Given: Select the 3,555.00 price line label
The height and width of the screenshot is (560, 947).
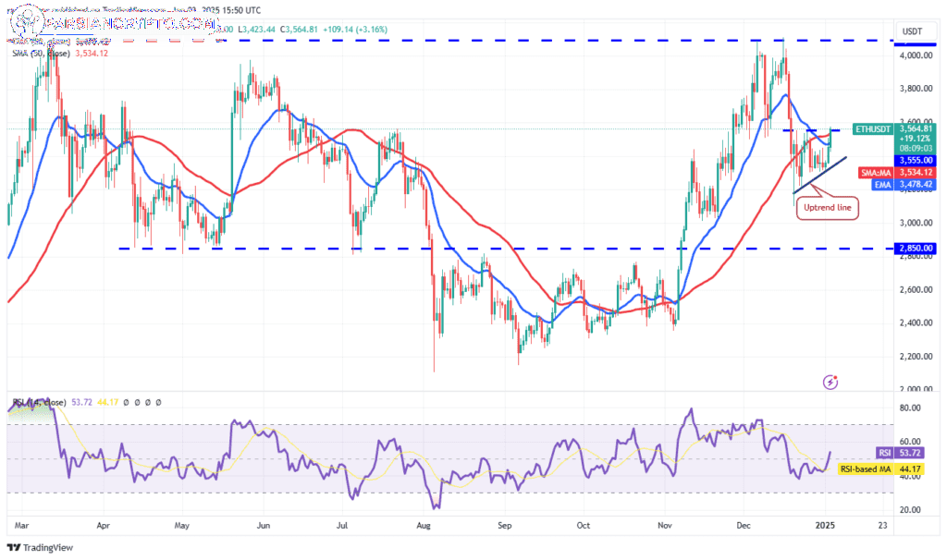Looking at the screenshot, I should (x=915, y=161).
